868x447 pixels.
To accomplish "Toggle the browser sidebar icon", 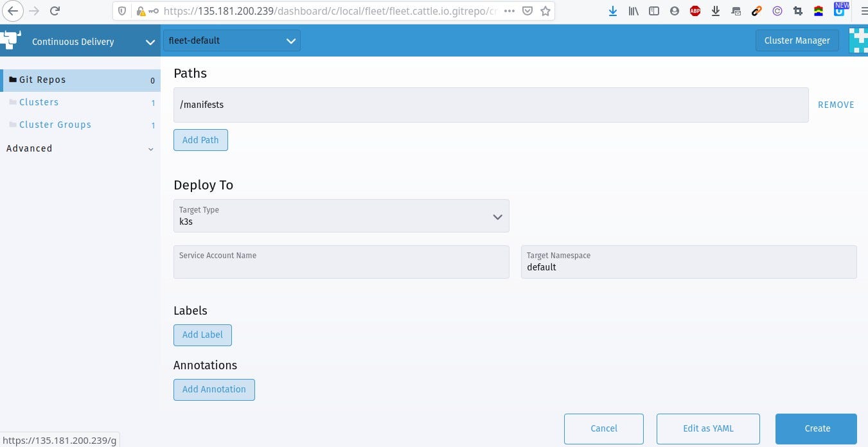I will [654, 11].
